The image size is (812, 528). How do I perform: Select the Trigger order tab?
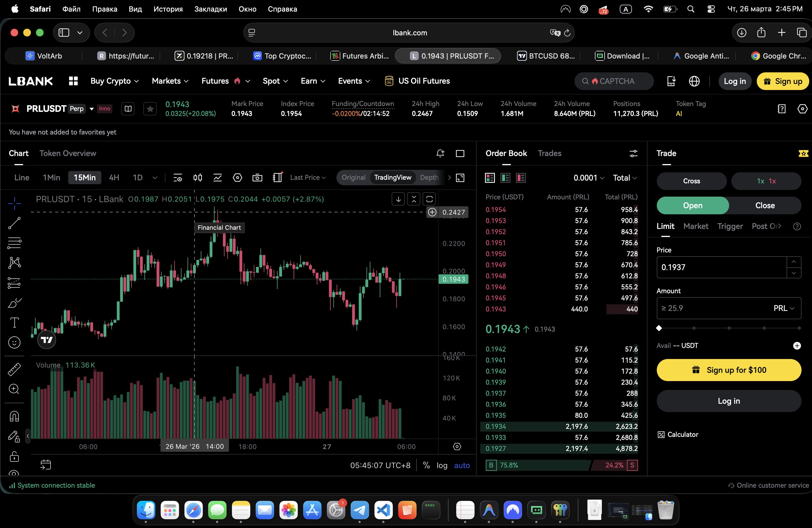coord(730,226)
